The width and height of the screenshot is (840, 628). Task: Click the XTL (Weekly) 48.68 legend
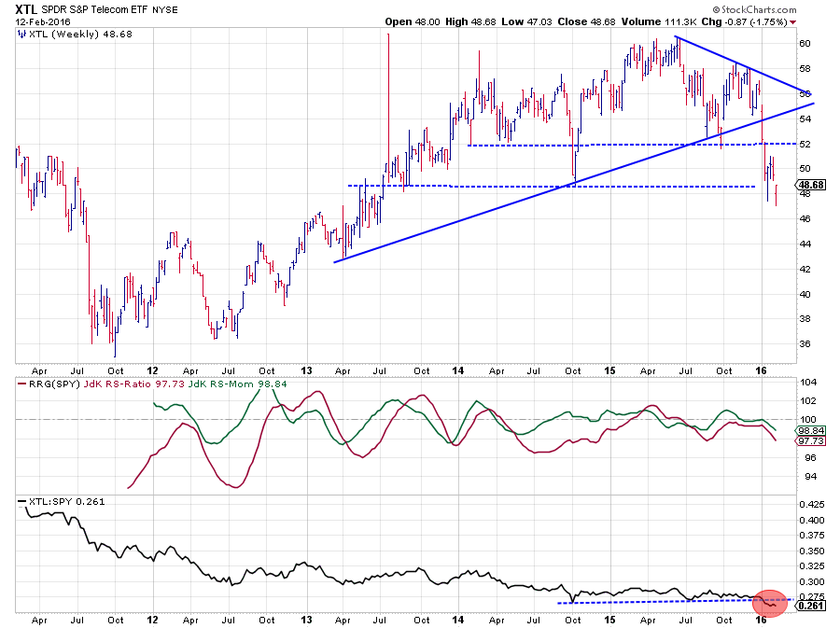click(x=80, y=35)
